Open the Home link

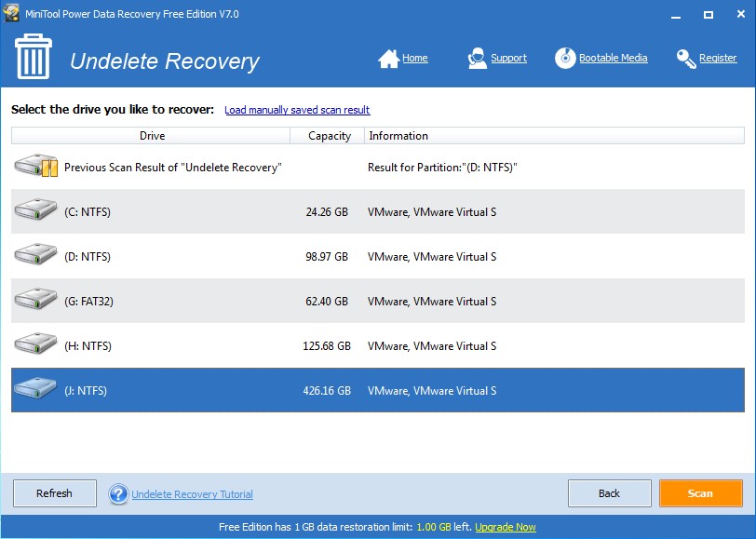(414, 58)
